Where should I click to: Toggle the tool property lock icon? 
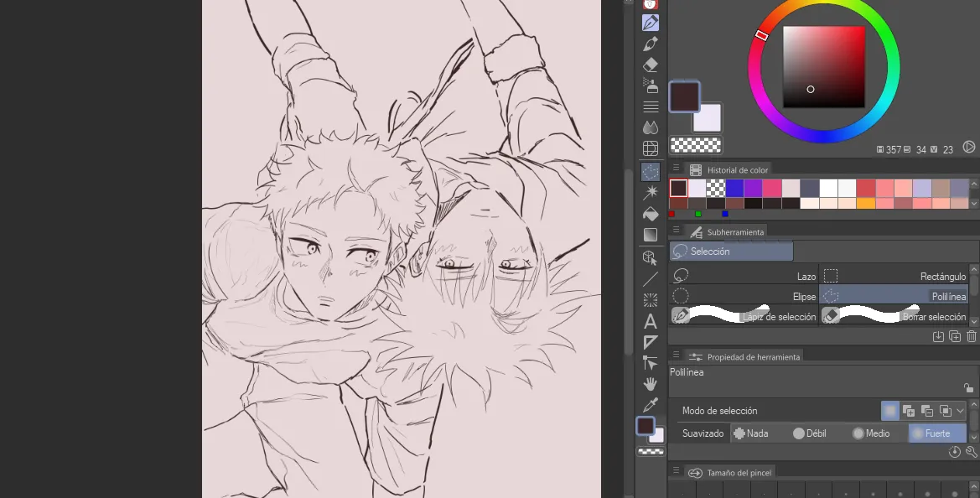click(969, 388)
